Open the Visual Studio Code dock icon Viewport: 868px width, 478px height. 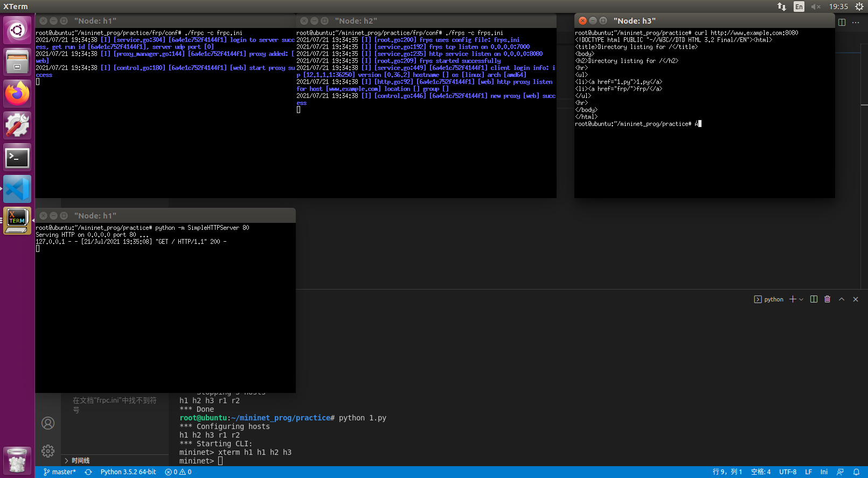pos(17,189)
